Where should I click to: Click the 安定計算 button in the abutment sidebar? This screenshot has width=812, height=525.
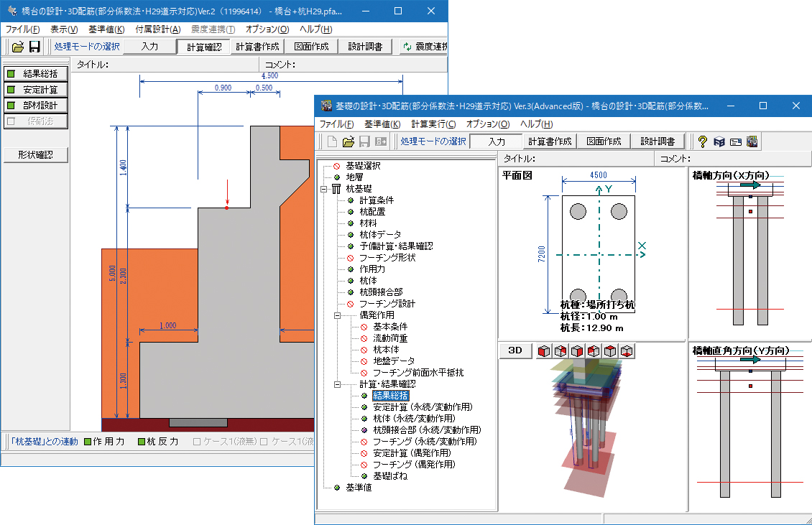click(x=36, y=90)
